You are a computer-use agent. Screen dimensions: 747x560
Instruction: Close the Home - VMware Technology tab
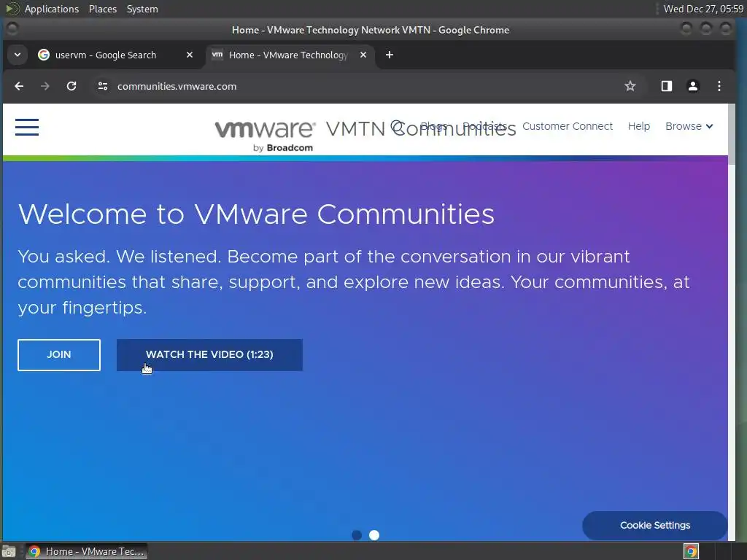(x=363, y=55)
